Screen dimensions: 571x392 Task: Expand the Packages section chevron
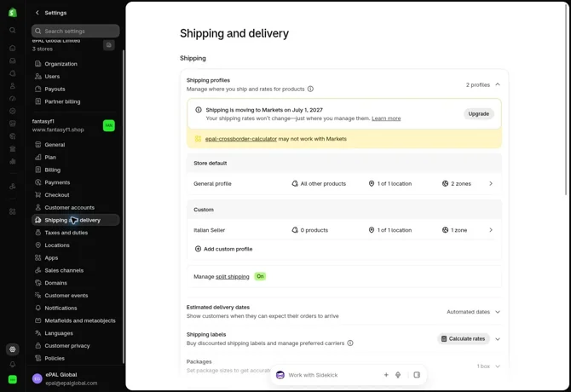click(498, 366)
